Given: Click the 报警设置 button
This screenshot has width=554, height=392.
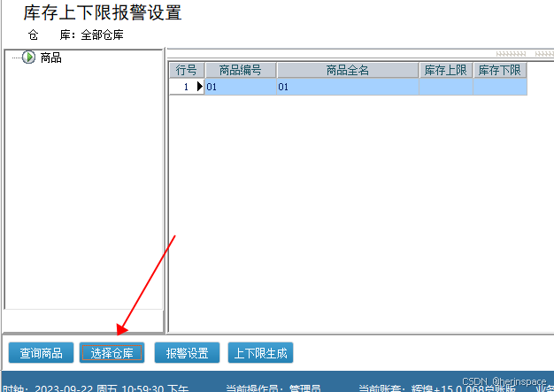Looking at the screenshot, I should pyautogui.click(x=187, y=352).
